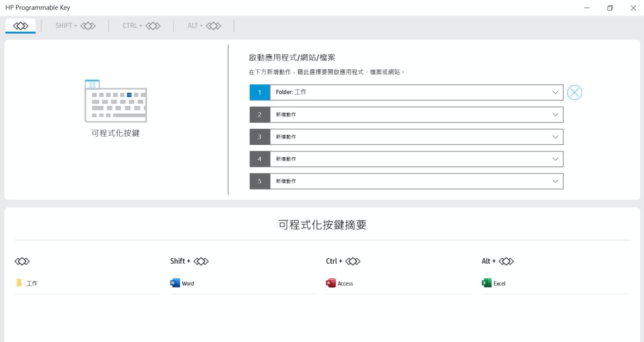Click the Word icon in summary
Screen dimensions: 644x342
pyautogui.click(x=175, y=283)
